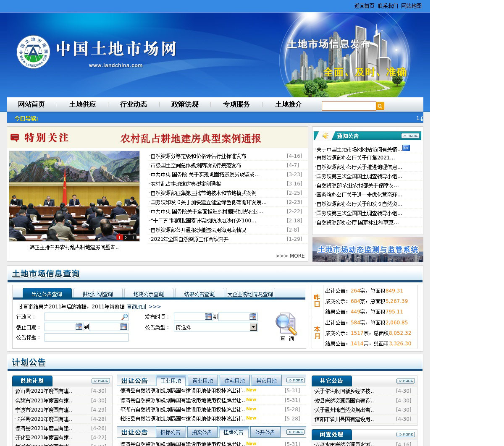Open calendar icon for 发布时间 start date
Viewport: 504px width, 446px height.
click(x=208, y=317)
